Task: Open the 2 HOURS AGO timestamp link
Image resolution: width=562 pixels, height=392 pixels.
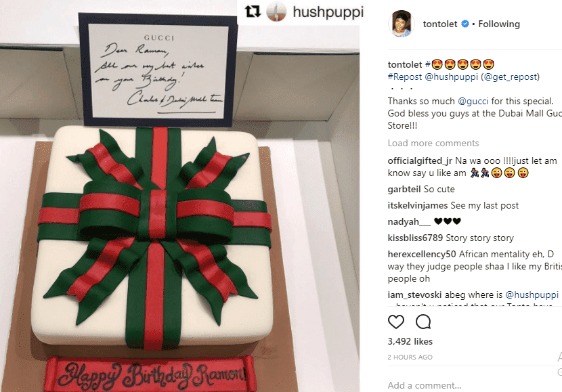Action: (x=410, y=357)
